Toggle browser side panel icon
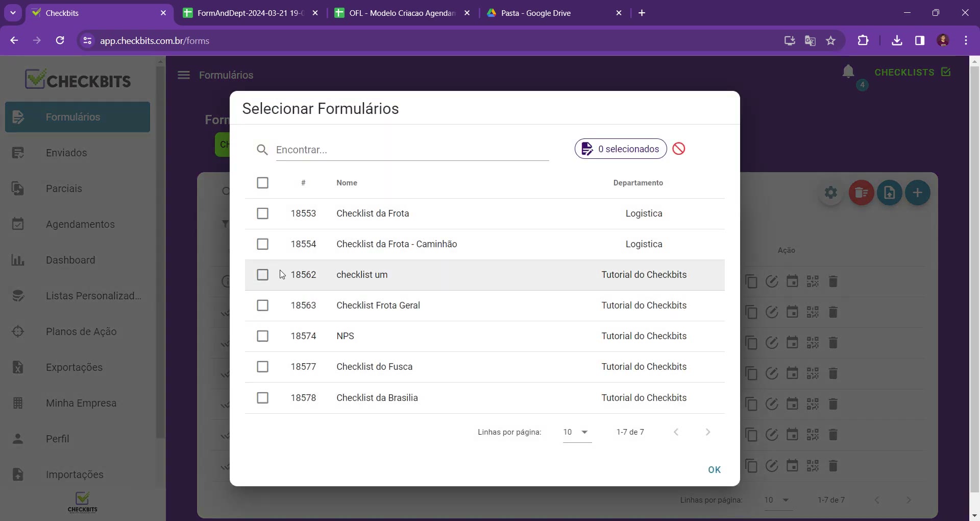This screenshot has width=980, height=521. (920, 40)
